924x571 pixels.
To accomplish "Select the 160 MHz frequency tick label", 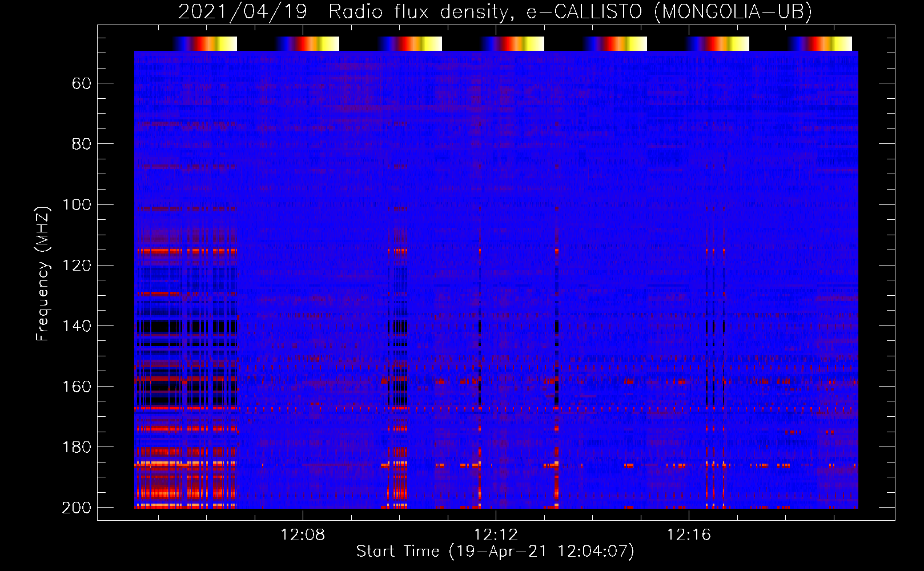I will click(77, 387).
